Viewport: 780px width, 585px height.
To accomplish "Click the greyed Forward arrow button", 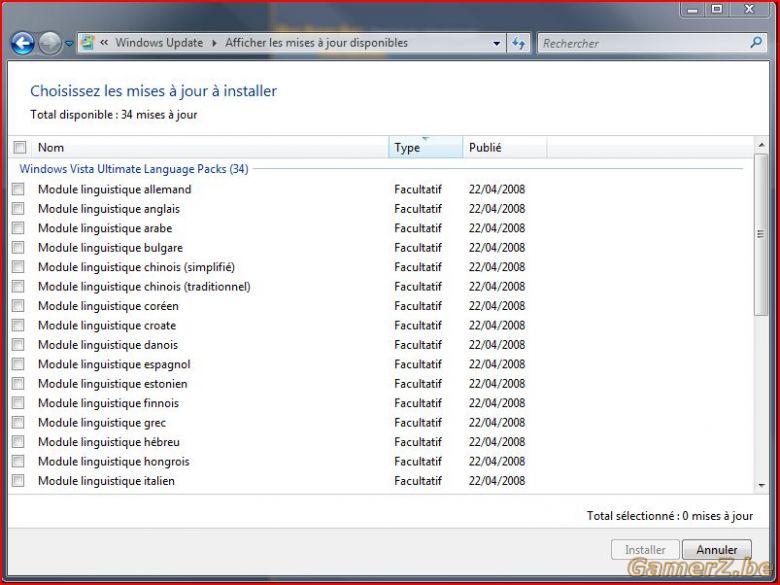I will [50, 43].
